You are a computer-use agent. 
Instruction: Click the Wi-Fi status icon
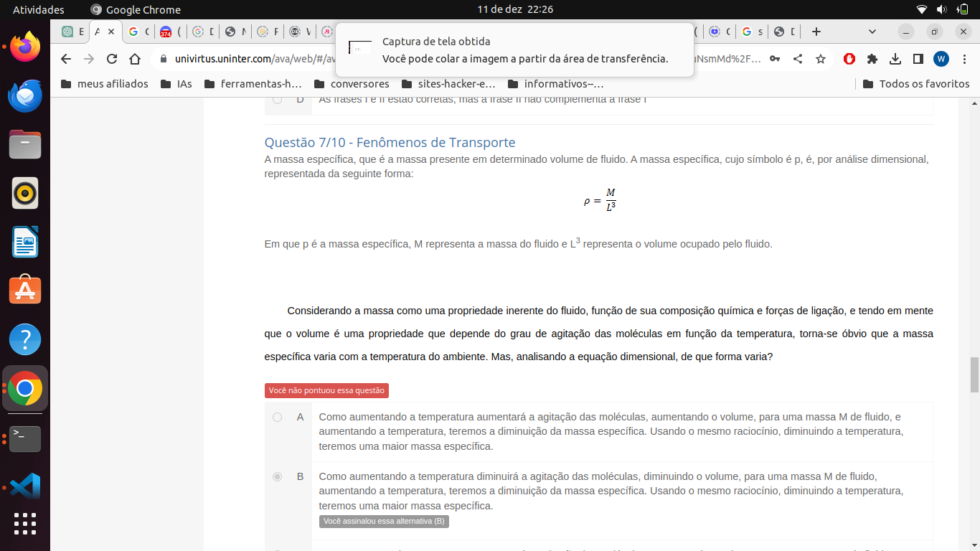(x=922, y=9)
